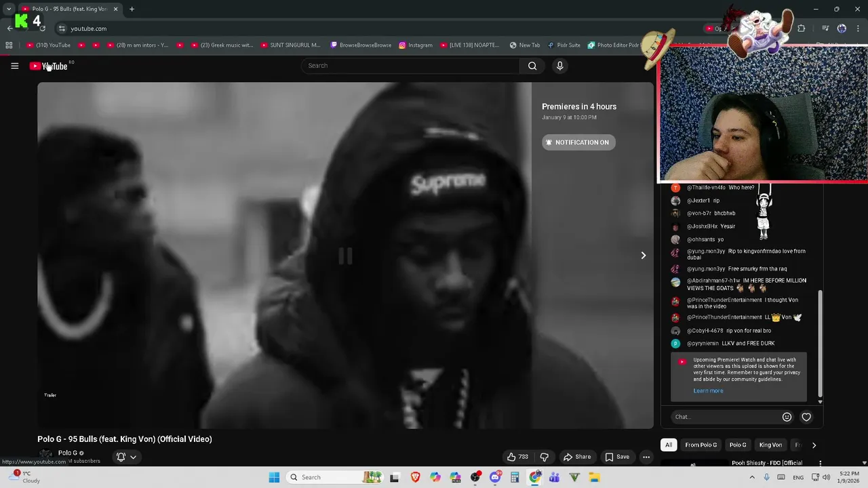The height and width of the screenshot is (488, 868).
Task: Open the LIVE 138 NOAPTE bookmark
Action: pos(470,45)
